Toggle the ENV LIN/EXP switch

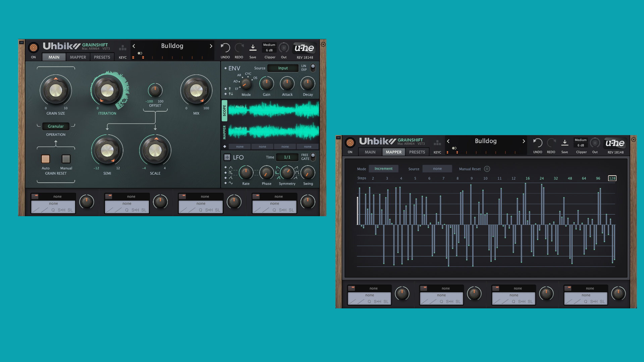(313, 68)
